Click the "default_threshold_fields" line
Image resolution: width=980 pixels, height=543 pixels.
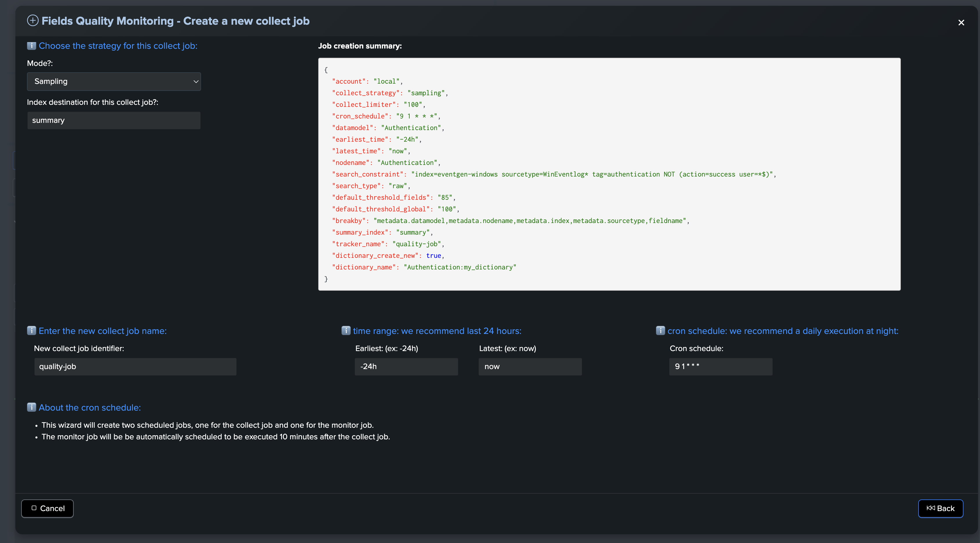(x=394, y=198)
